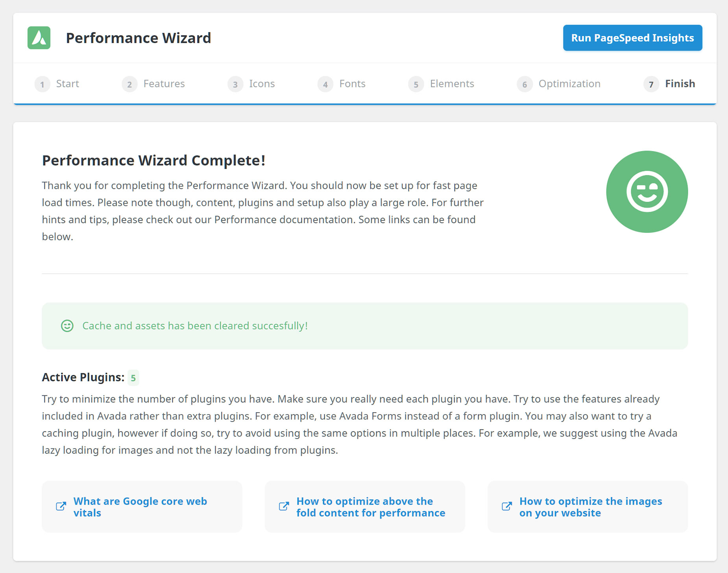Screen dimensions: 728x573
Task: Click the Avada logo icon
Action: [x=39, y=38]
